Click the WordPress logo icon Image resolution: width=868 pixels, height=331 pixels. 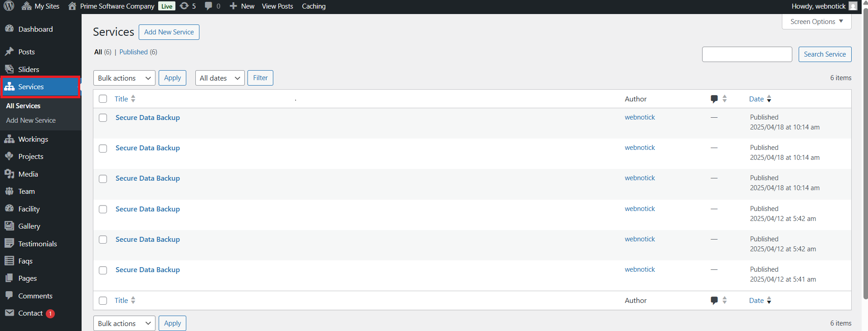pyautogui.click(x=9, y=6)
